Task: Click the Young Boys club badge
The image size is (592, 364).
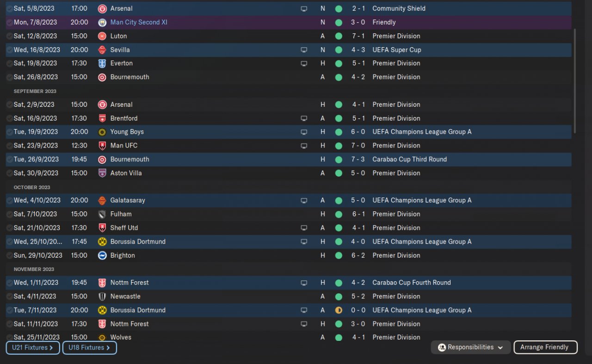Action: [x=102, y=132]
